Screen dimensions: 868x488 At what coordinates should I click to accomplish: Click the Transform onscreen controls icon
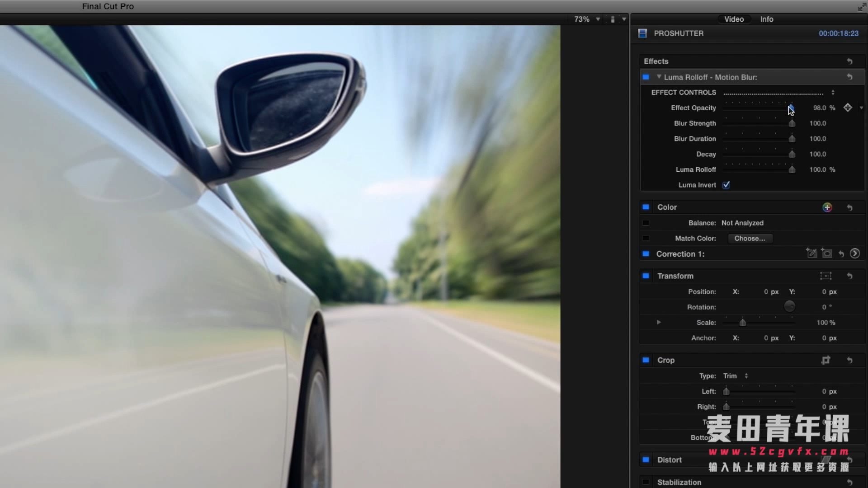click(x=826, y=276)
